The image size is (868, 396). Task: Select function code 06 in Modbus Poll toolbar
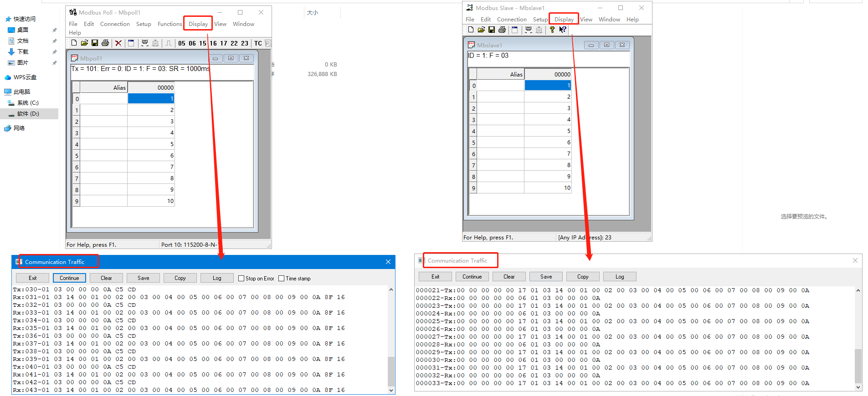coord(192,44)
